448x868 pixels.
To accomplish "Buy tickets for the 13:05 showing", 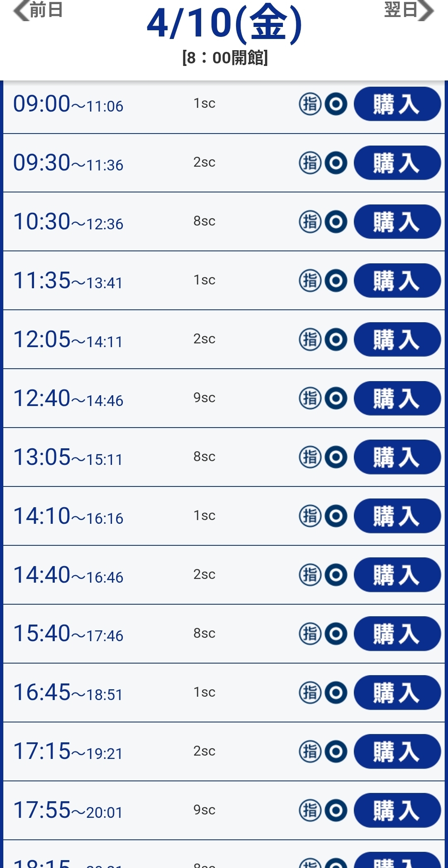I will point(397,457).
